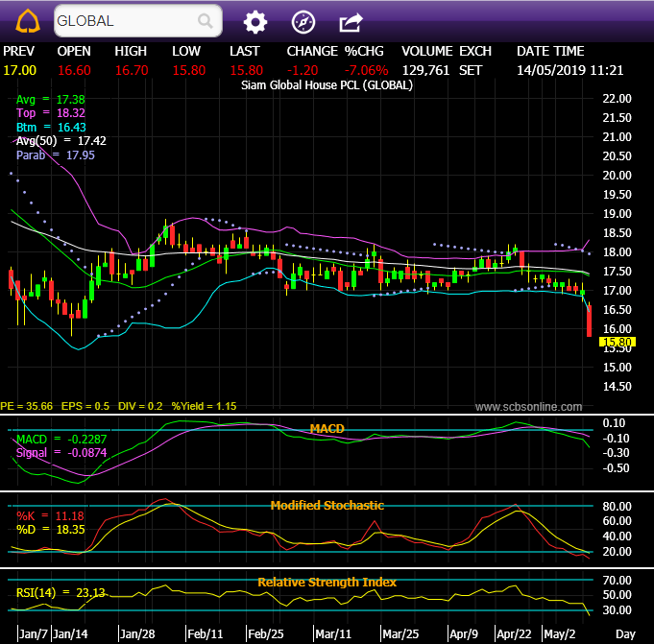Click the Day timeframe label

625,634
